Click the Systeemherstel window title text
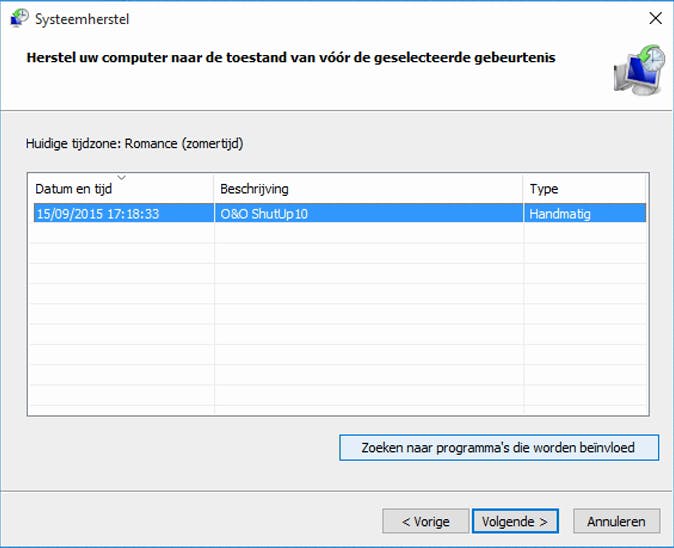674x548 pixels. pyautogui.click(x=82, y=19)
